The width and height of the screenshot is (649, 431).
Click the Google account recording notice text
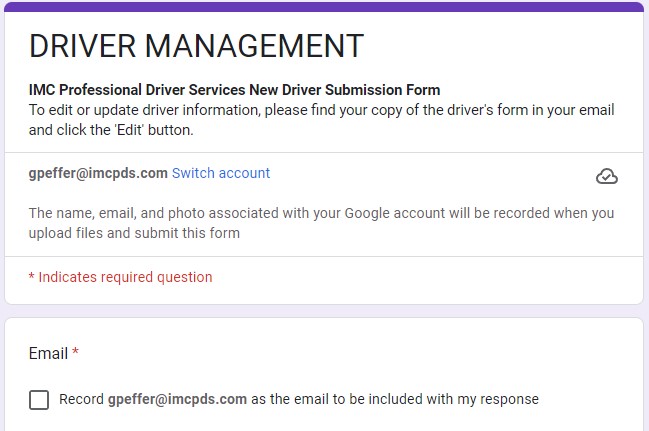click(x=320, y=213)
